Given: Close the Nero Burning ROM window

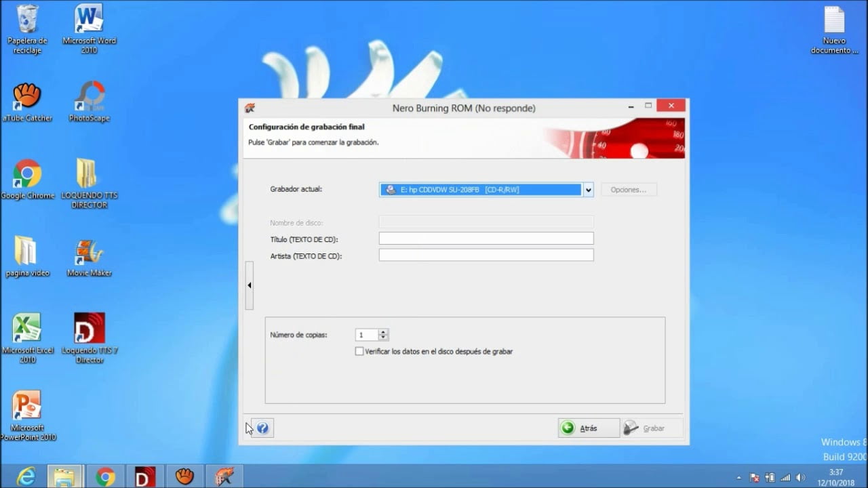Looking at the screenshot, I should (671, 106).
